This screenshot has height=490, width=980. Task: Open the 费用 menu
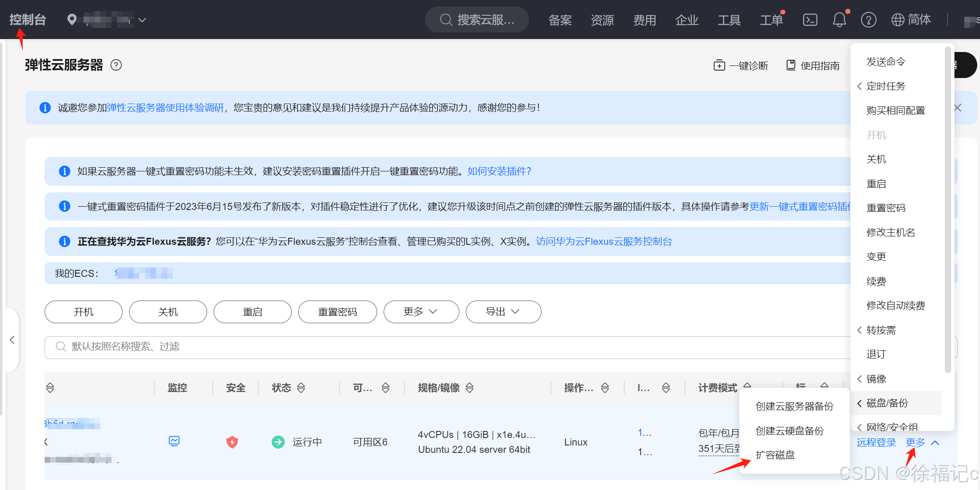pyautogui.click(x=644, y=20)
